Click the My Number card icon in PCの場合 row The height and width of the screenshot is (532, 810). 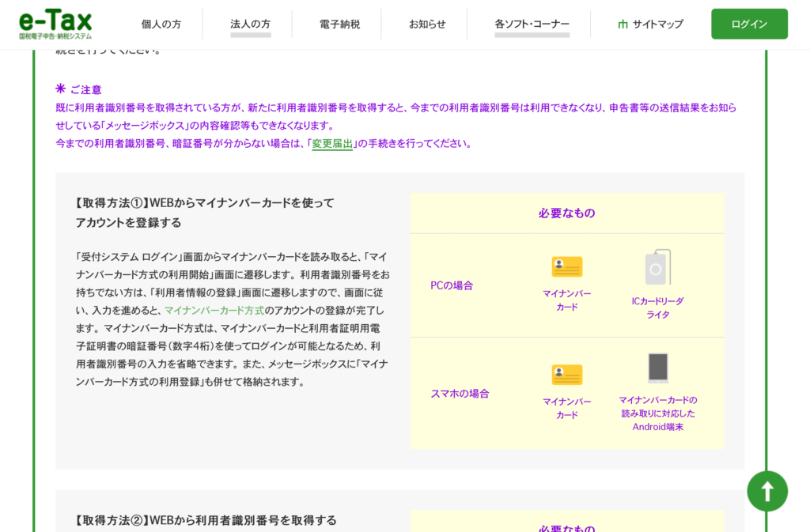pyautogui.click(x=566, y=266)
